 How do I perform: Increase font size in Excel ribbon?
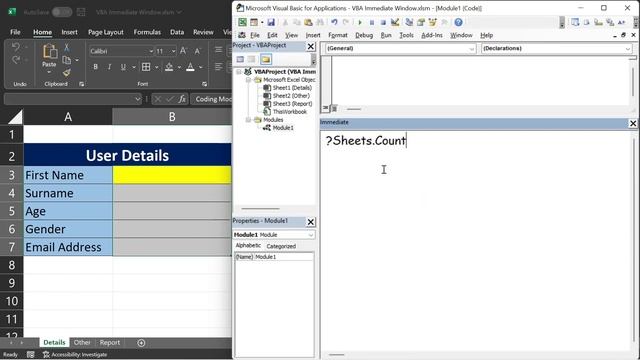click(x=183, y=51)
